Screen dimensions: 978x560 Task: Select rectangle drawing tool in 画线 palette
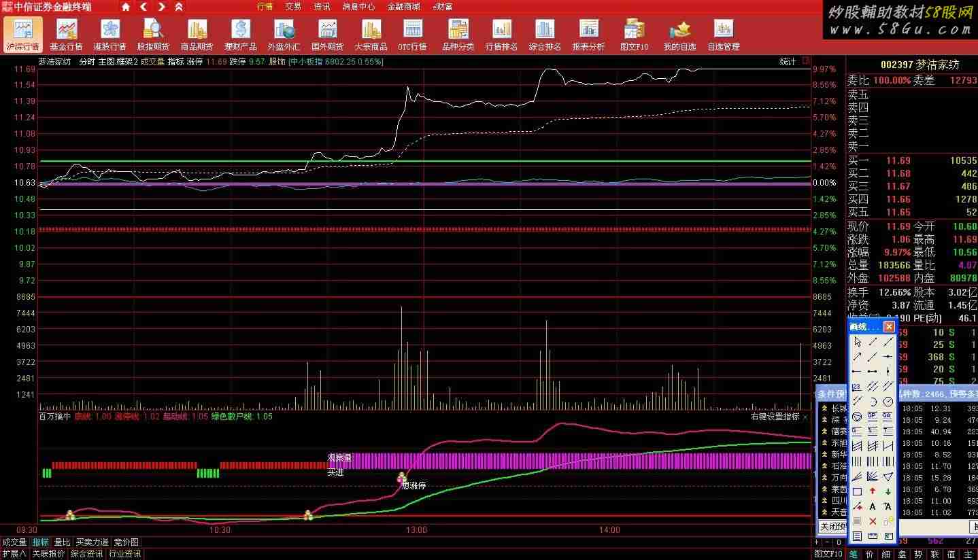tap(857, 491)
